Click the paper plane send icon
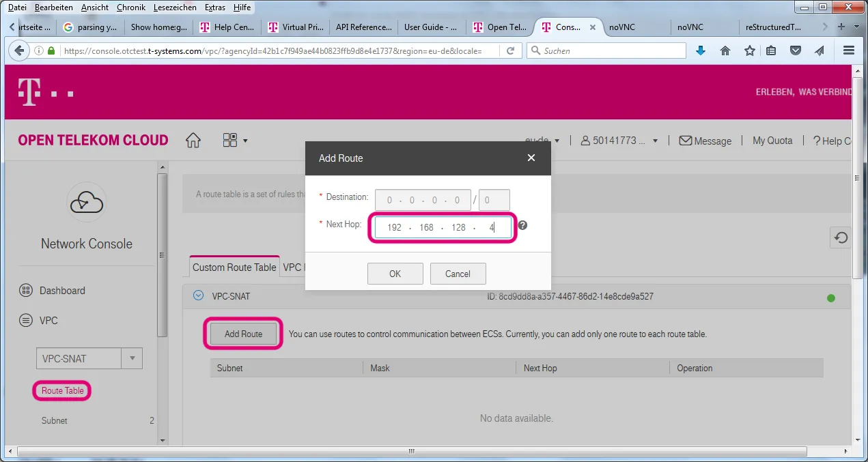 point(820,50)
